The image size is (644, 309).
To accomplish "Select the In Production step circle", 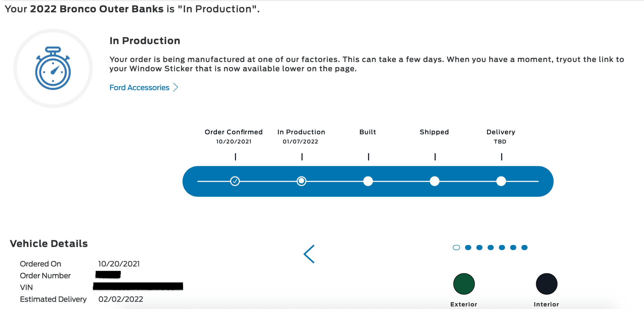I will [x=302, y=181].
